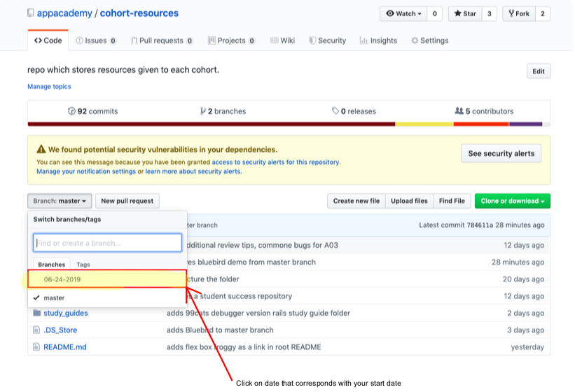
Task: Click the stargazers count 3
Action: point(489,13)
